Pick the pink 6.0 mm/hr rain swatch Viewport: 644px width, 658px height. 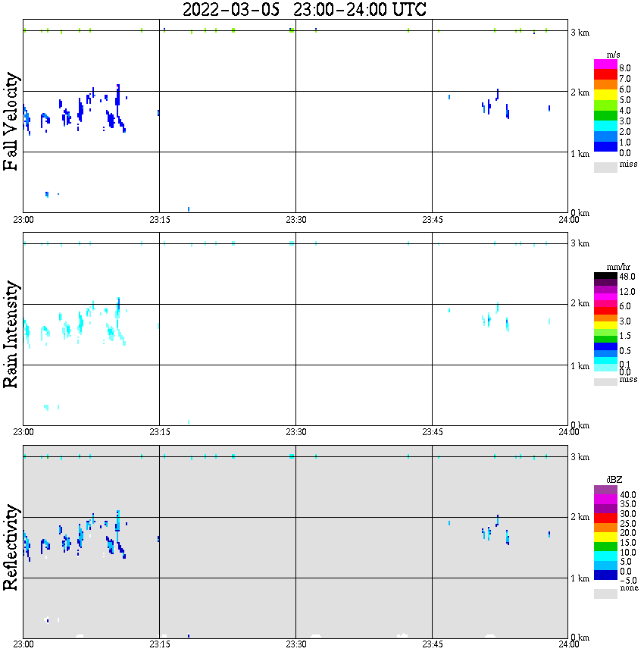605,304
